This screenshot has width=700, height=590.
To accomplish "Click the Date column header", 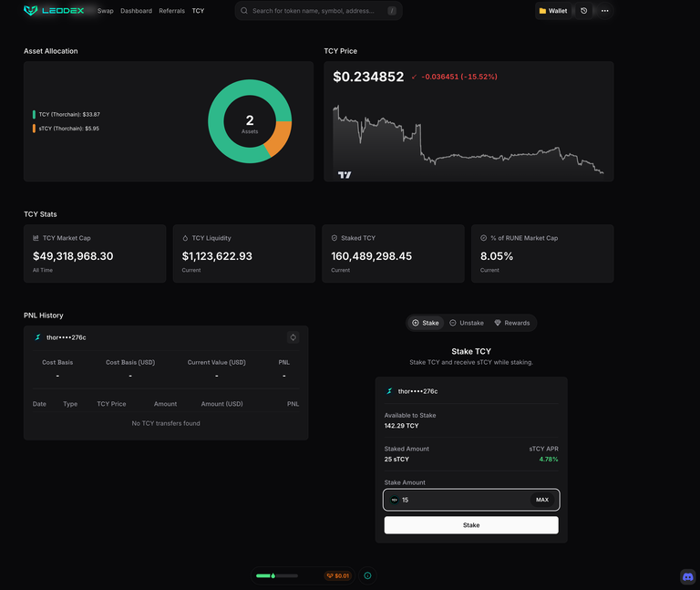I will (x=39, y=404).
